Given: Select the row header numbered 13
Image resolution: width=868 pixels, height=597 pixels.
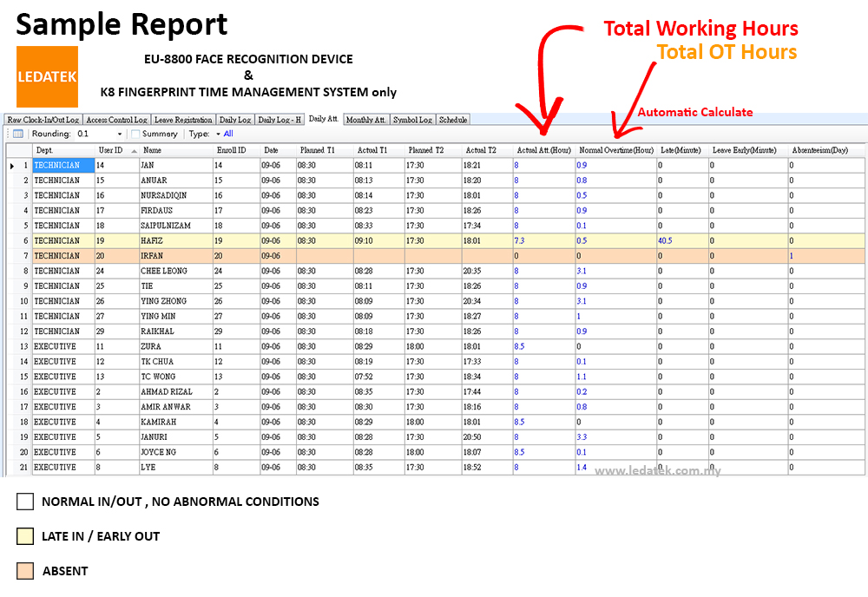Looking at the screenshot, I should coord(19,347).
